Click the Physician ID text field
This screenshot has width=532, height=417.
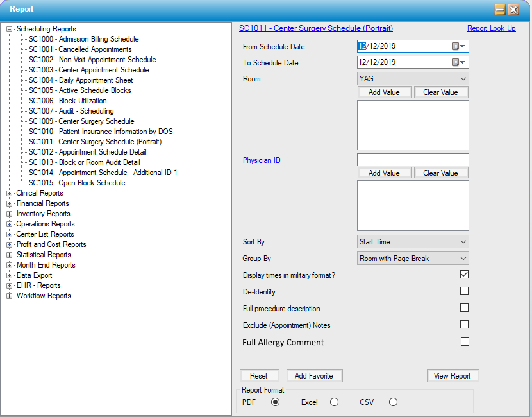[413, 160]
